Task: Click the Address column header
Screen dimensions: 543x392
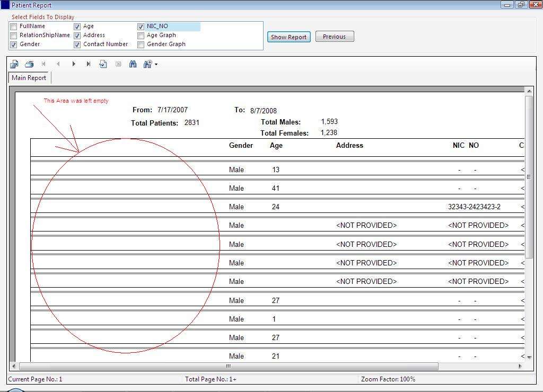Action: 350,146
